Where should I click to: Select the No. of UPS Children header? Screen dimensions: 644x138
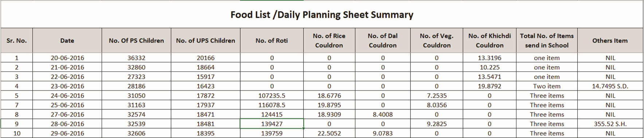tap(206, 40)
